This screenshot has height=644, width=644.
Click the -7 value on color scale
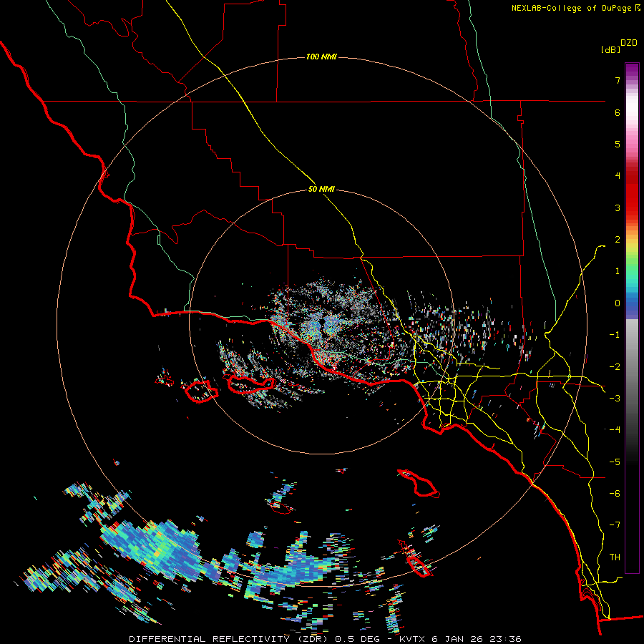point(615,525)
